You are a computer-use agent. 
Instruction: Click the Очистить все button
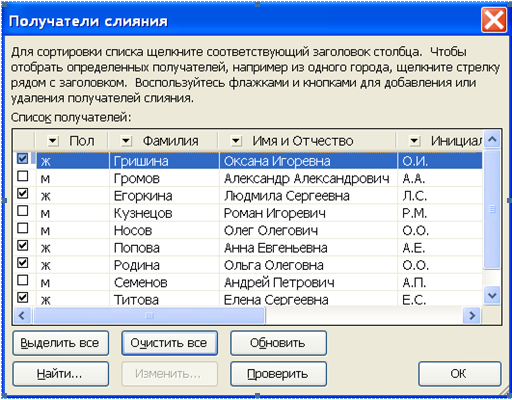point(169,343)
